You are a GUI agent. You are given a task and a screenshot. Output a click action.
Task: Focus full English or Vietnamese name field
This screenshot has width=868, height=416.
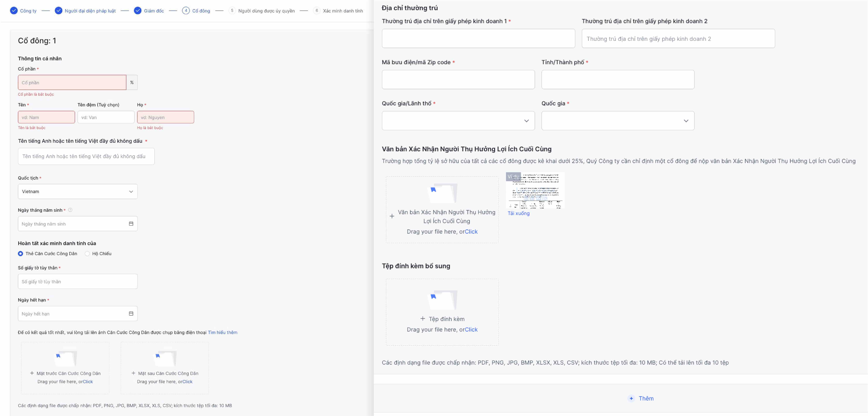[86, 156]
